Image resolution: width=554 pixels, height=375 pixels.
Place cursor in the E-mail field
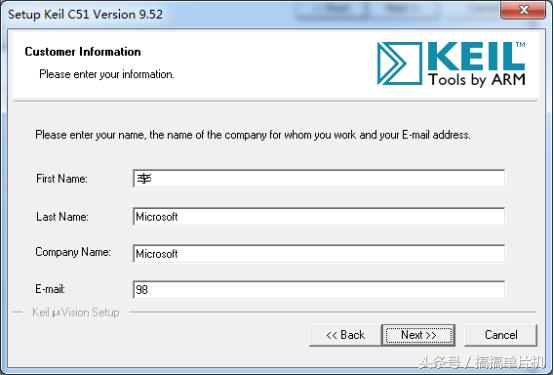pyautogui.click(x=319, y=290)
